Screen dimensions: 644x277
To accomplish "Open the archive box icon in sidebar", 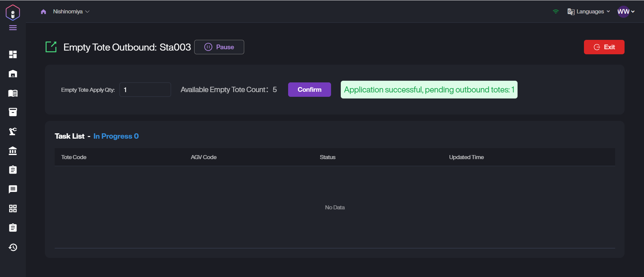I will (x=13, y=112).
